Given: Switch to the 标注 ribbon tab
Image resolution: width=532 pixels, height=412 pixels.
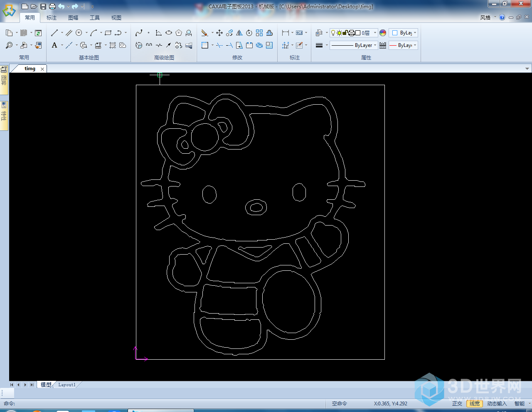Looking at the screenshot, I should (x=52, y=17).
